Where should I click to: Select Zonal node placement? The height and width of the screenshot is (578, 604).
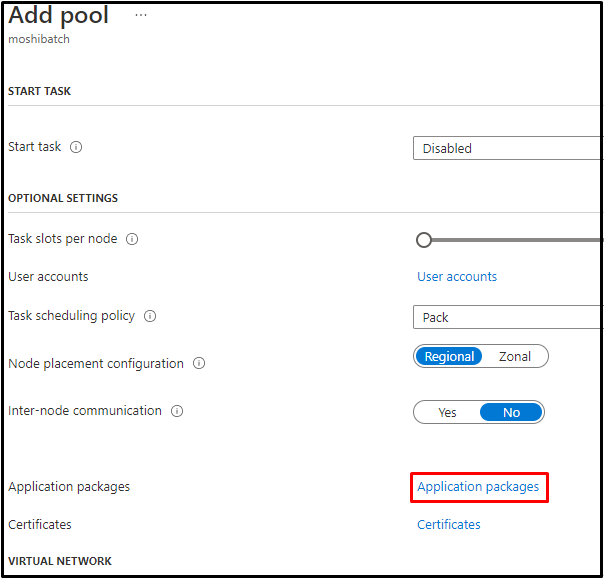point(515,356)
